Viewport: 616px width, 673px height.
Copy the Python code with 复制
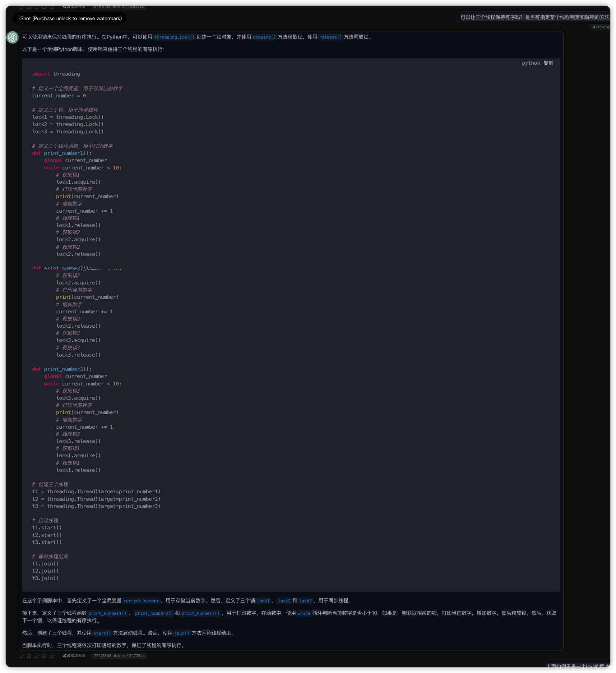click(x=548, y=63)
